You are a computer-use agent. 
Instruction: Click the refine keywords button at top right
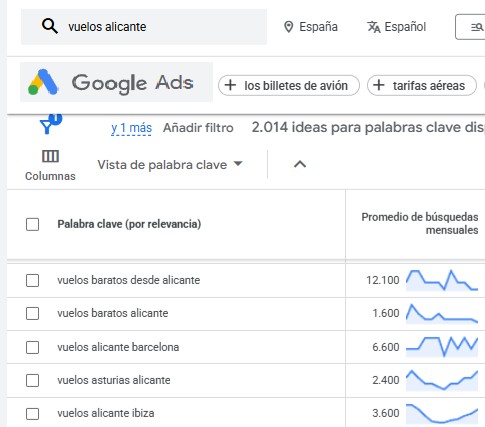pos(471,27)
